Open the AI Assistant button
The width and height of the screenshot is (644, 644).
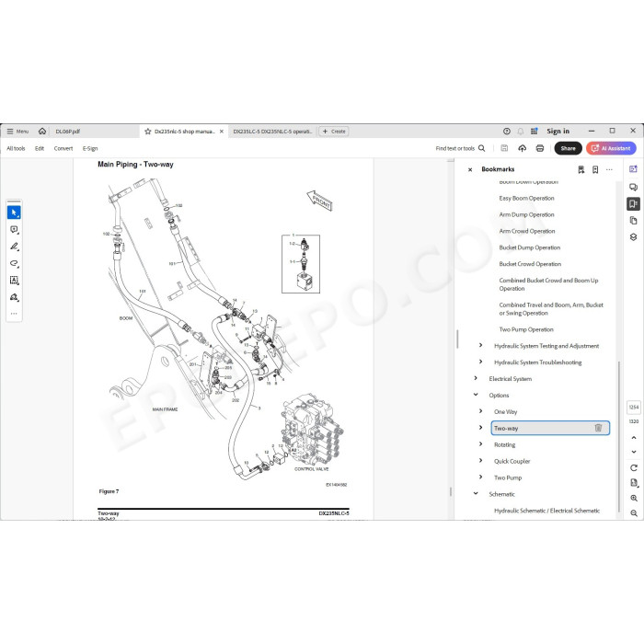click(x=611, y=148)
